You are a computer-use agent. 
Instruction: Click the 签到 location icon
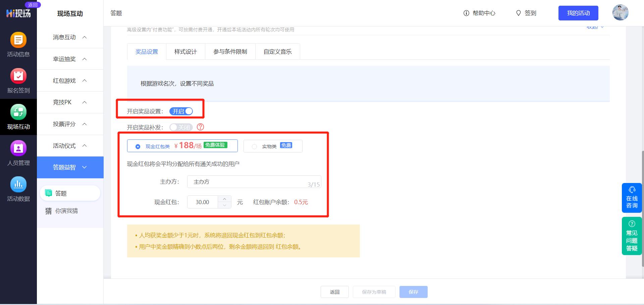[519, 13]
